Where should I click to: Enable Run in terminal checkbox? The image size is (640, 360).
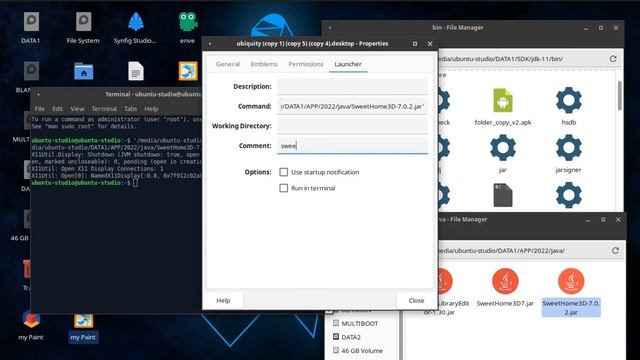284,188
